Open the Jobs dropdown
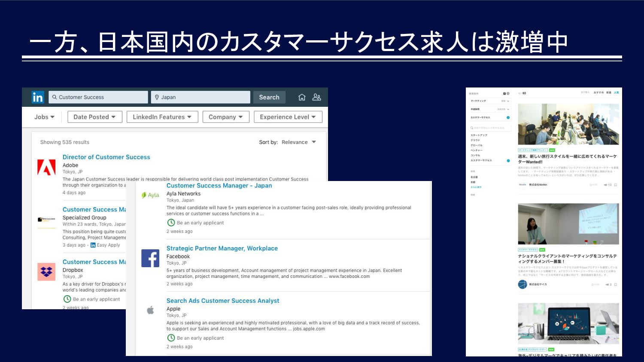This screenshot has width=644, height=362. (x=45, y=117)
